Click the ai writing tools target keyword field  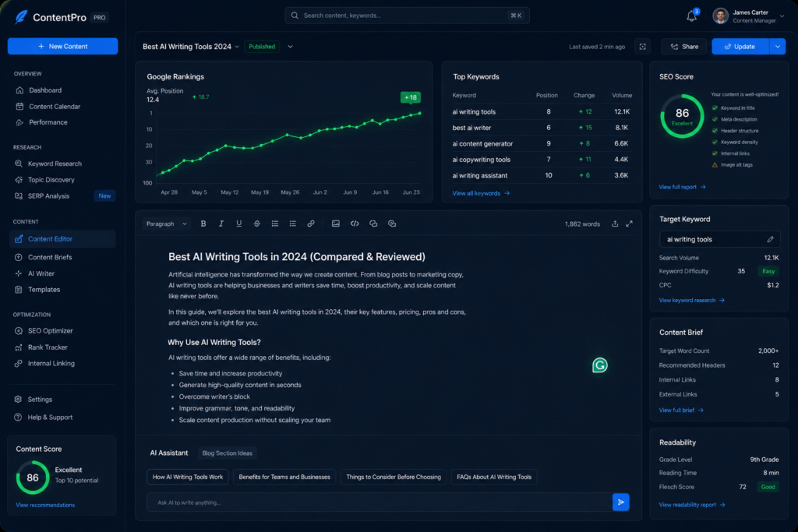pos(719,239)
